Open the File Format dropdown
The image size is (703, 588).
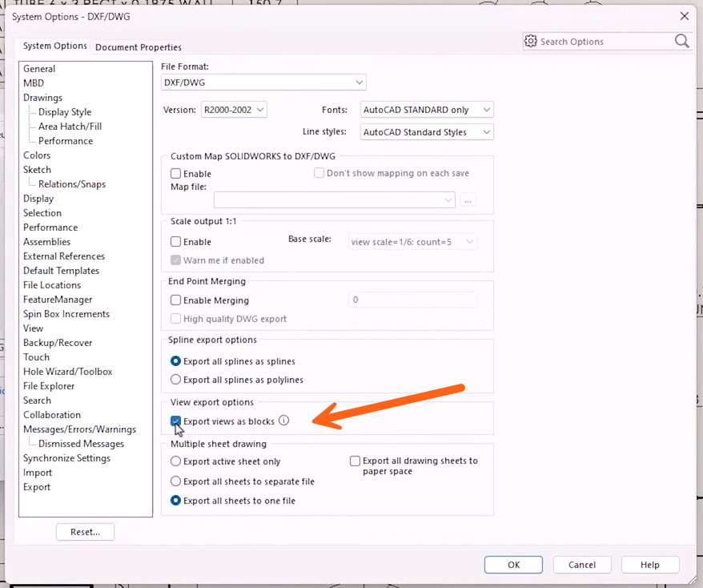point(263,83)
